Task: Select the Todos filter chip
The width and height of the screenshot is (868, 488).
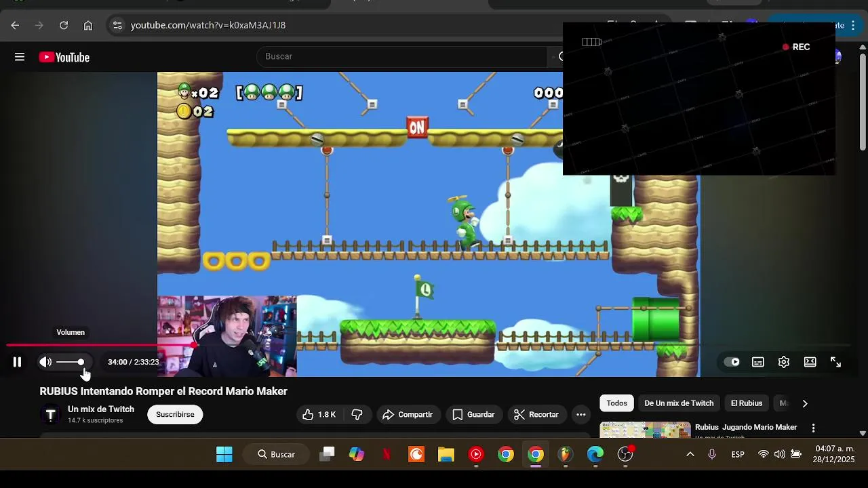Action: [x=617, y=403]
